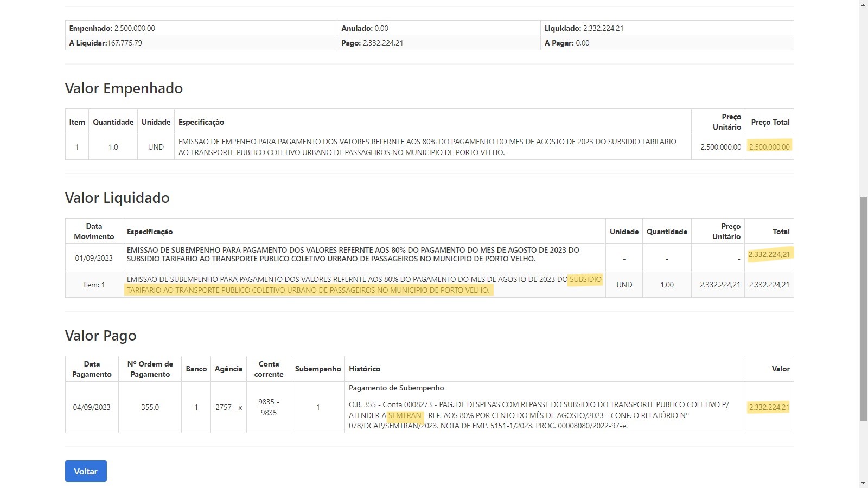Click the Valor Empenhado section heading
Image resolution: width=868 pixels, height=488 pixels.
(124, 88)
